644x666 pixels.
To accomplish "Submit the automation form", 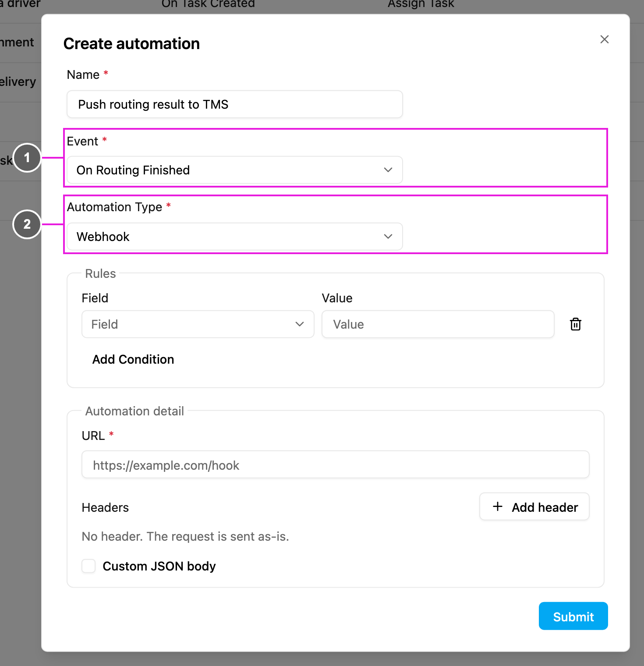I will pyautogui.click(x=573, y=616).
